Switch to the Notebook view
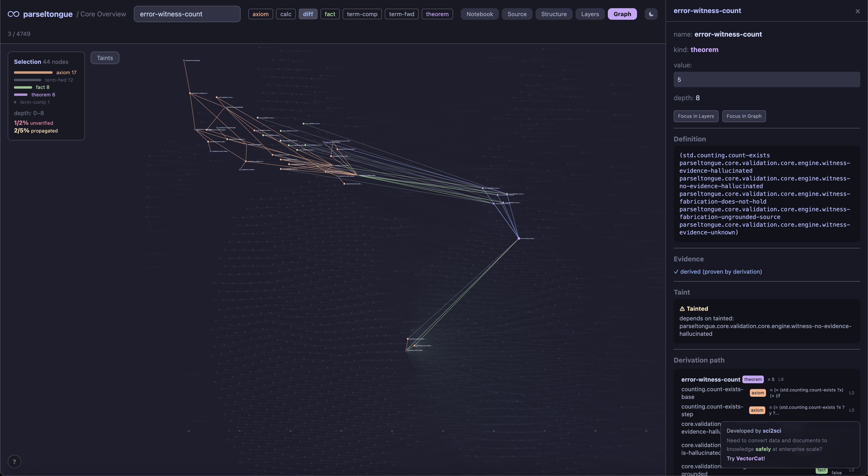 pos(480,14)
